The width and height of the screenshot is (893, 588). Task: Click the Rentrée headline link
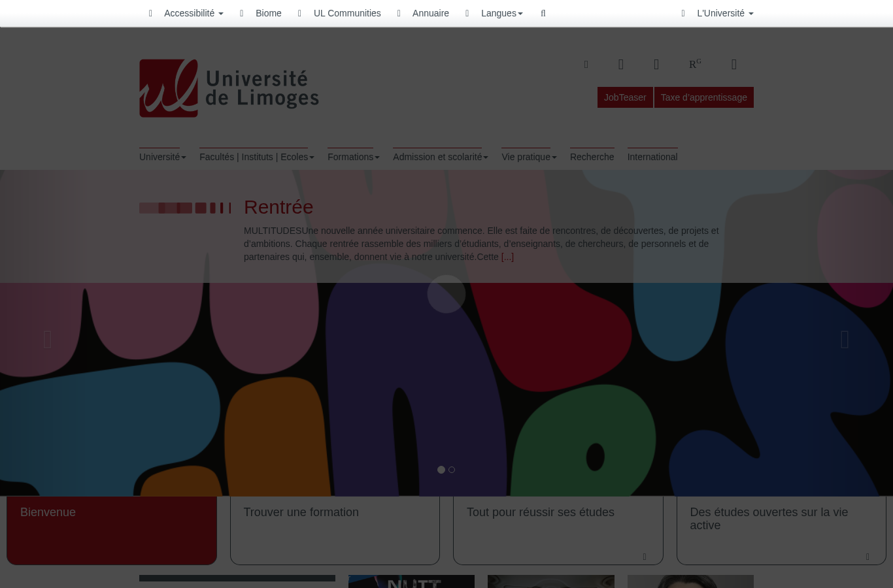pos(278,207)
